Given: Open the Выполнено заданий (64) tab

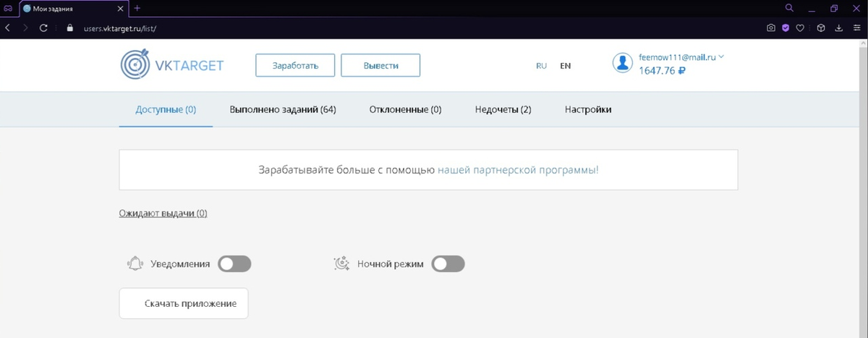Looking at the screenshot, I should tap(283, 110).
